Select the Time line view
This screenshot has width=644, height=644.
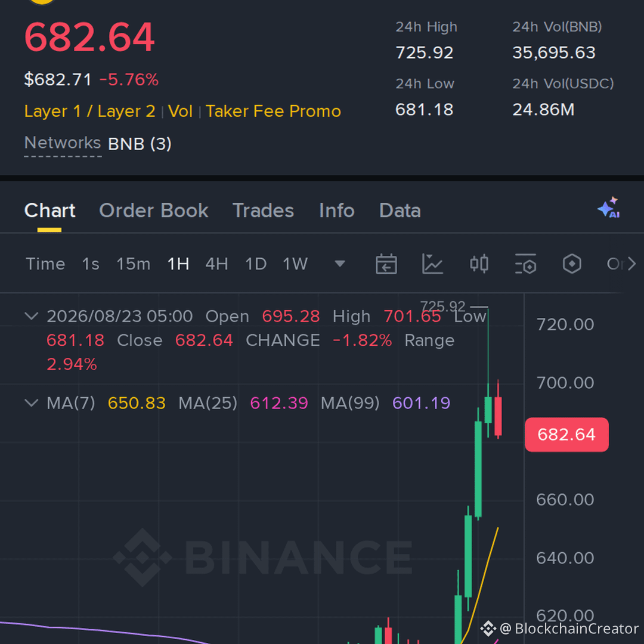[x=45, y=264]
